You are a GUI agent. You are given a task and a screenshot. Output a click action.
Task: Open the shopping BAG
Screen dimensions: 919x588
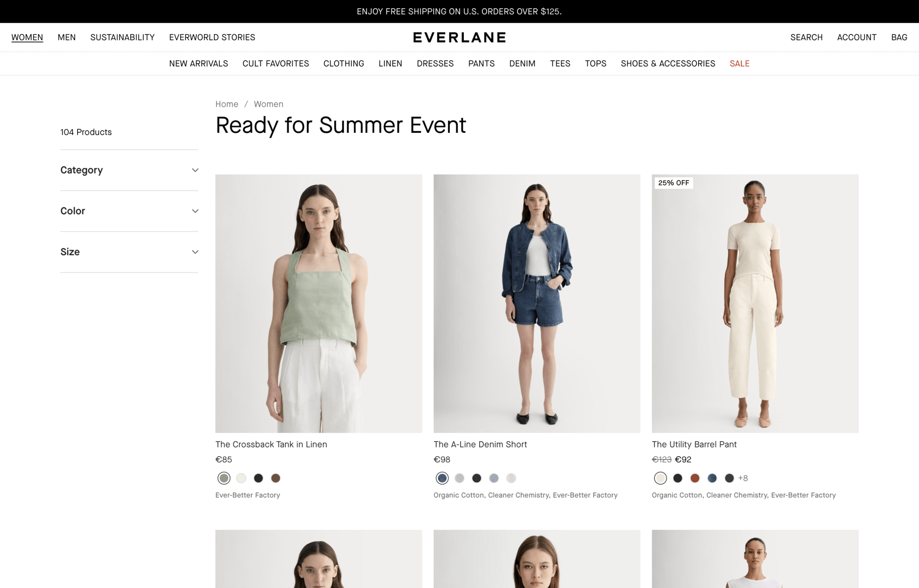click(x=899, y=37)
